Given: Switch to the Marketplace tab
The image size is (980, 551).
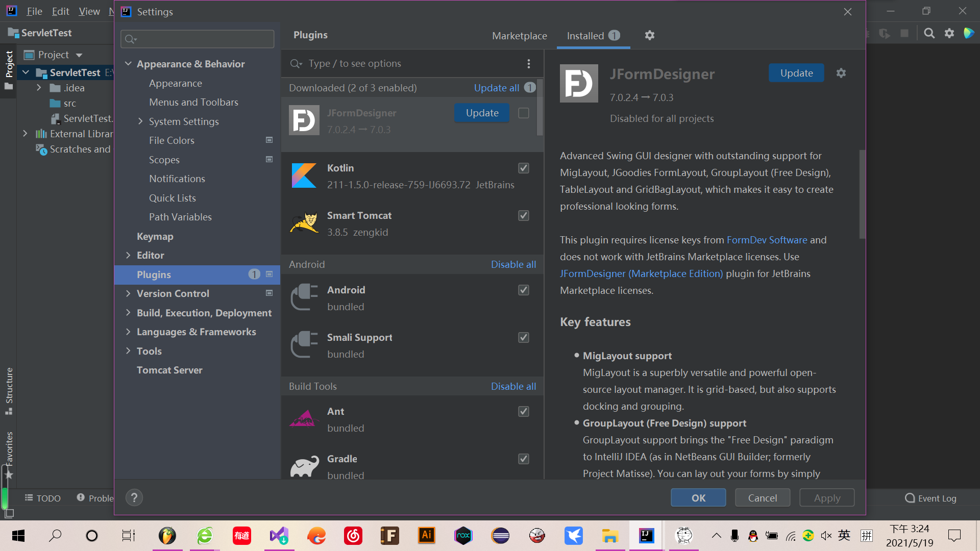Looking at the screenshot, I should pyautogui.click(x=519, y=36).
